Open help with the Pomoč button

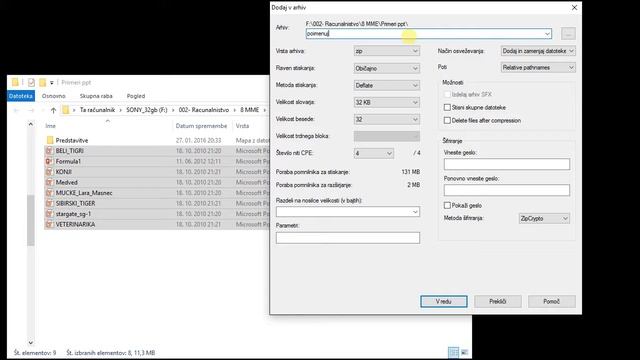(x=551, y=302)
